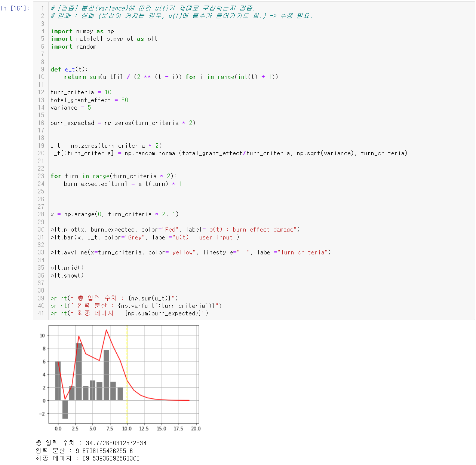Click the x-axis tick label 20.0
476x465 pixels.
(196, 429)
